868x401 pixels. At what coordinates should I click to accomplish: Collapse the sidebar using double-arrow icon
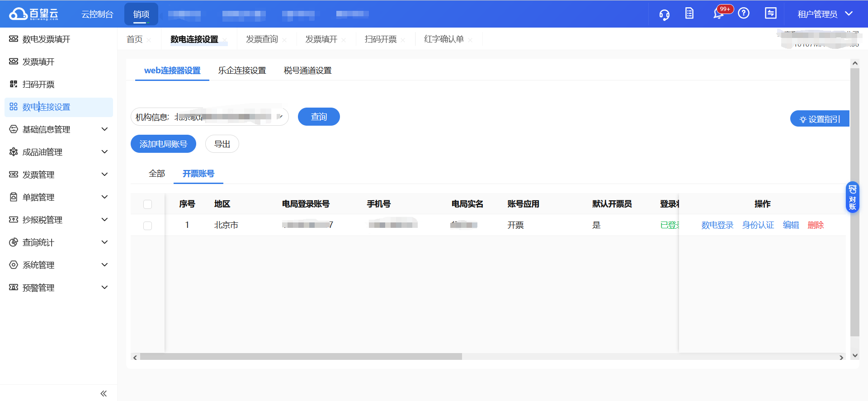[104, 393]
